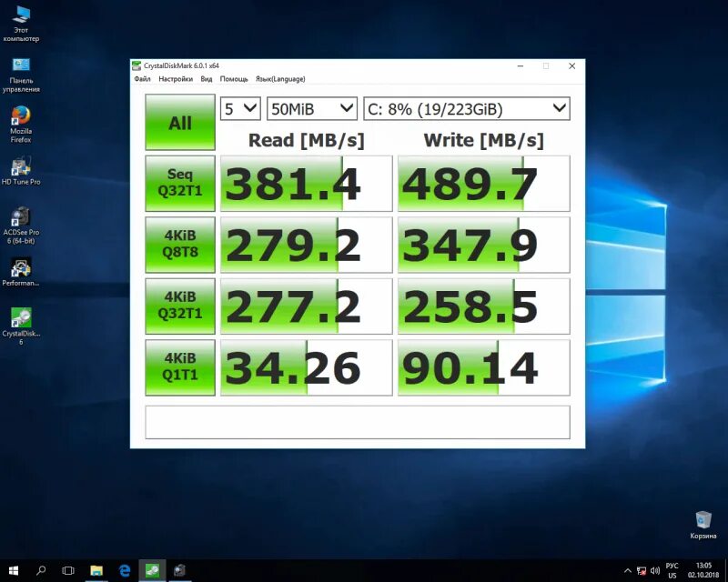Show hidden tray icons chevron
The width and height of the screenshot is (728, 582).
[627, 571]
